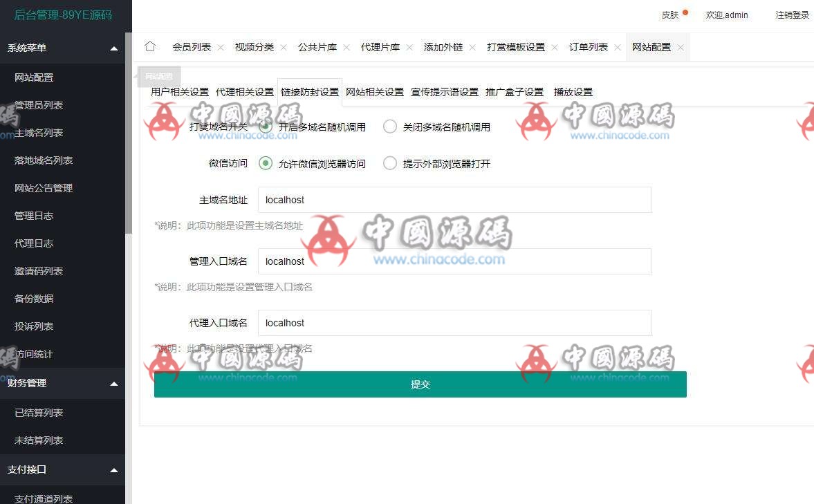Collapse the 财务管理 section via its arrow
This screenshot has height=504, width=814.
pos(113,383)
